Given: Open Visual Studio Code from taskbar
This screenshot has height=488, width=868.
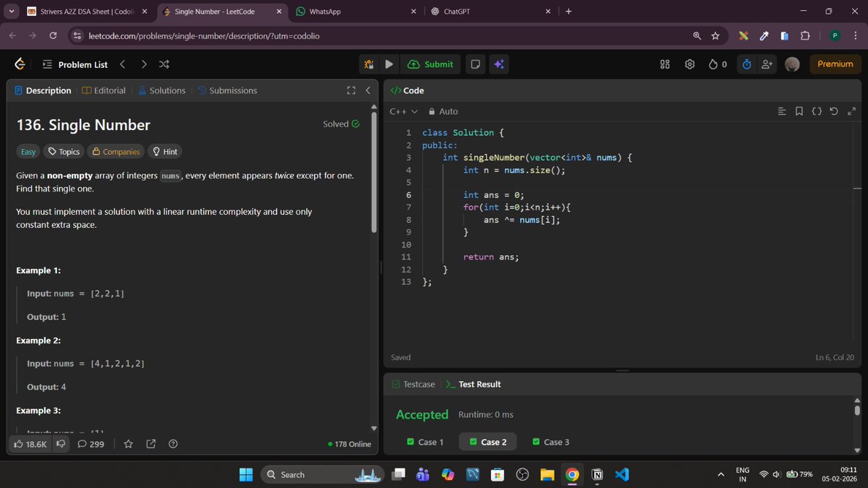Looking at the screenshot, I should click(621, 474).
